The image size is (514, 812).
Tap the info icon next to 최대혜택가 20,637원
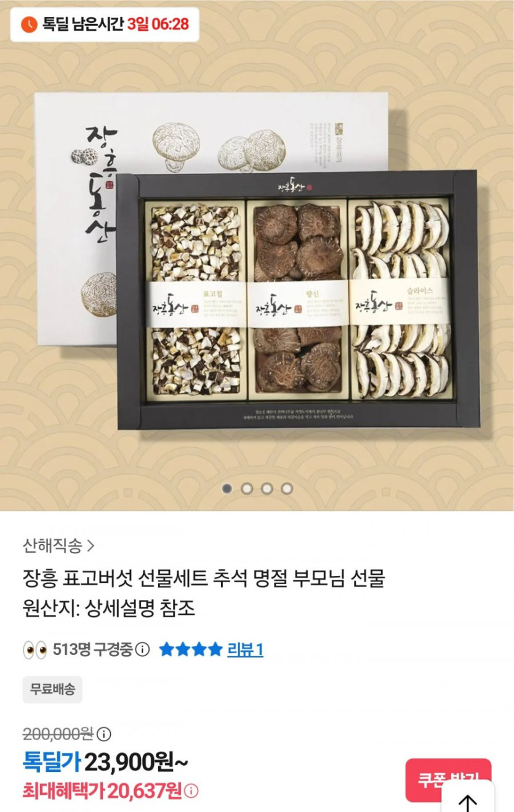[x=191, y=790]
